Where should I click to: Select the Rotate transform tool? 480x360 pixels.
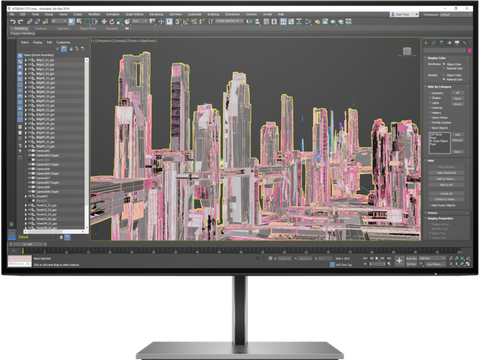coord(112,22)
